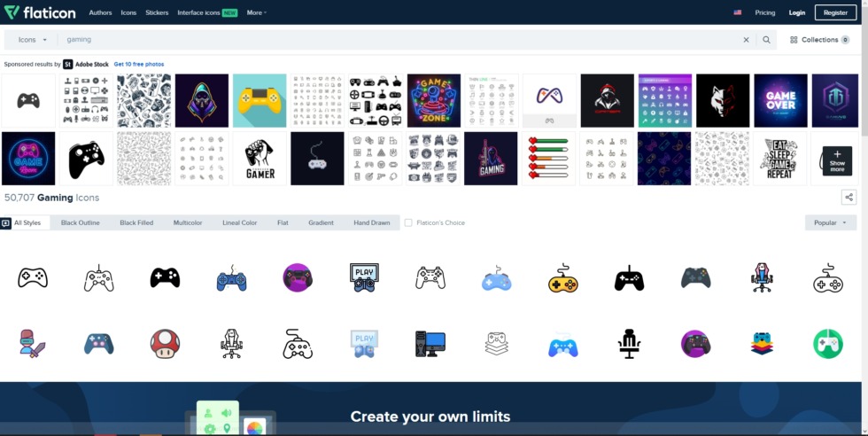Open the Icons search type dropdown
The height and width of the screenshot is (436, 868).
(x=32, y=40)
